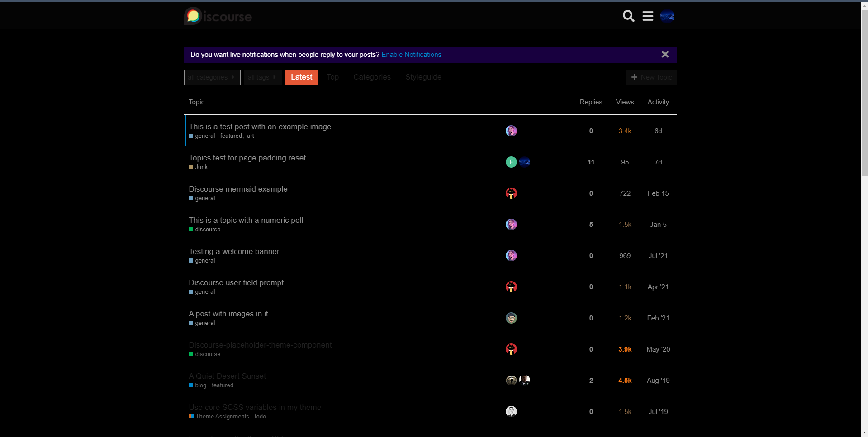This screenshot has width=868, height=437.
Task: Open the search magnifier icon
Action: coord(628,16)
